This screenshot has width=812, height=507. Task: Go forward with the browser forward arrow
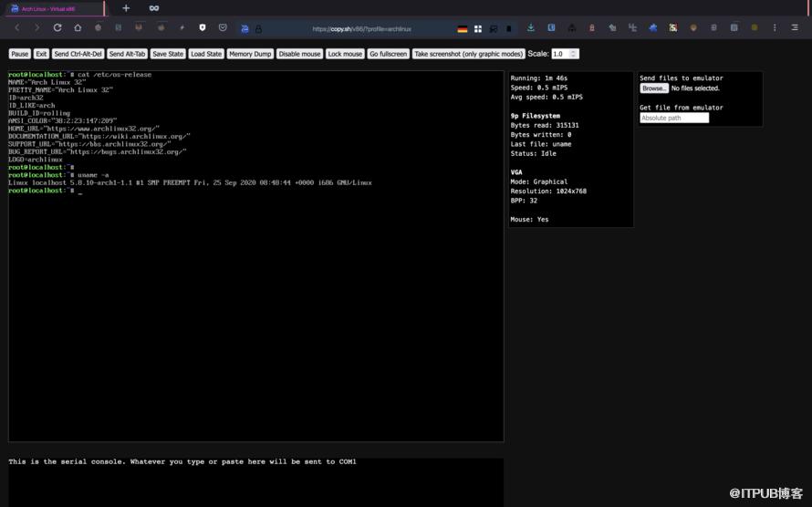coord(36,28)
